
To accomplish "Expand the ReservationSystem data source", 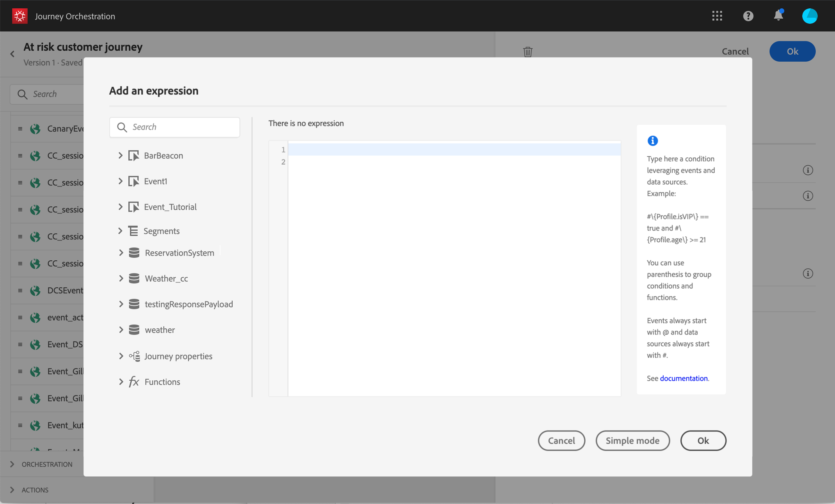I will click(121, 253).
